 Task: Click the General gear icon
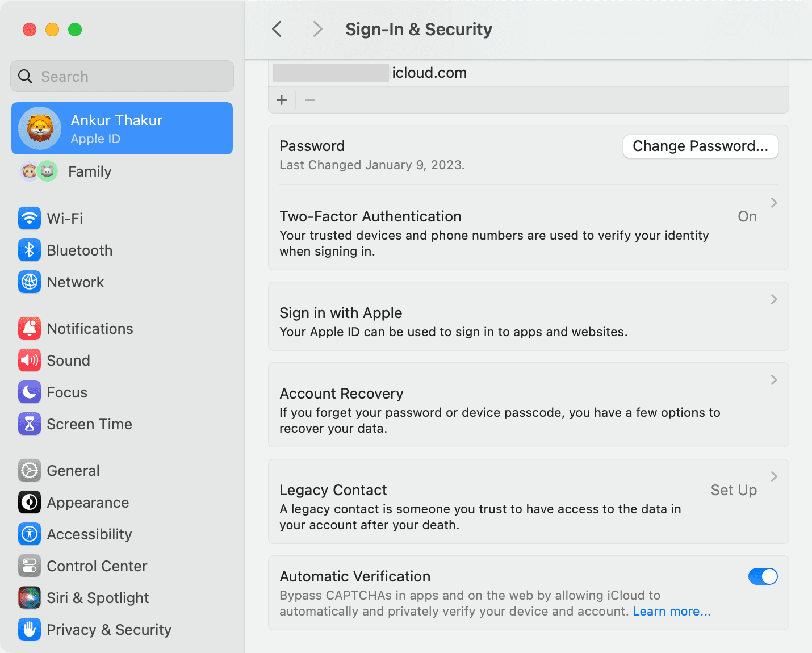point(30,470)
